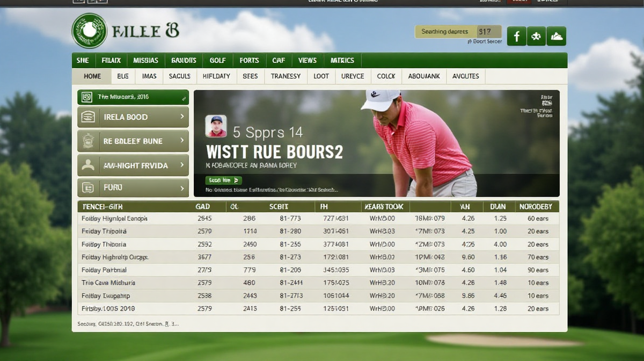The height and width of the screenshot is (361, 644).
Task: Click the green cloud-shaped icon in the header
Action: click(557, 37)
